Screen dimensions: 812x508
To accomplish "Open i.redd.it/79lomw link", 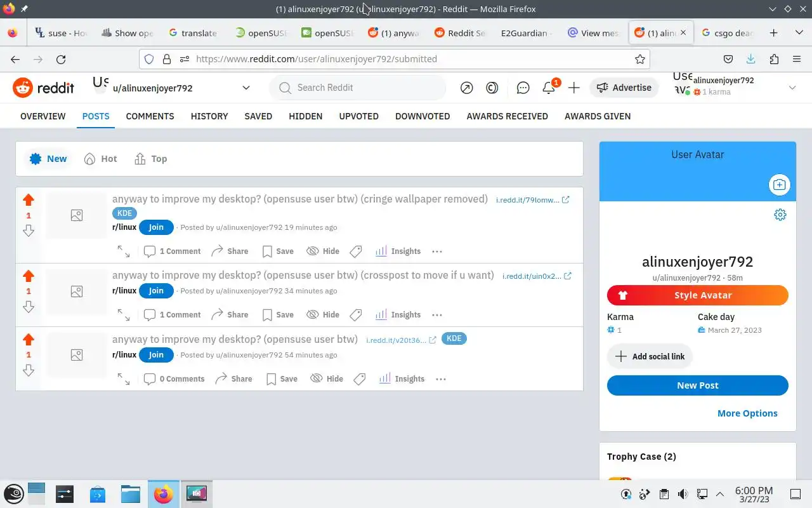I will pos(532,200).
